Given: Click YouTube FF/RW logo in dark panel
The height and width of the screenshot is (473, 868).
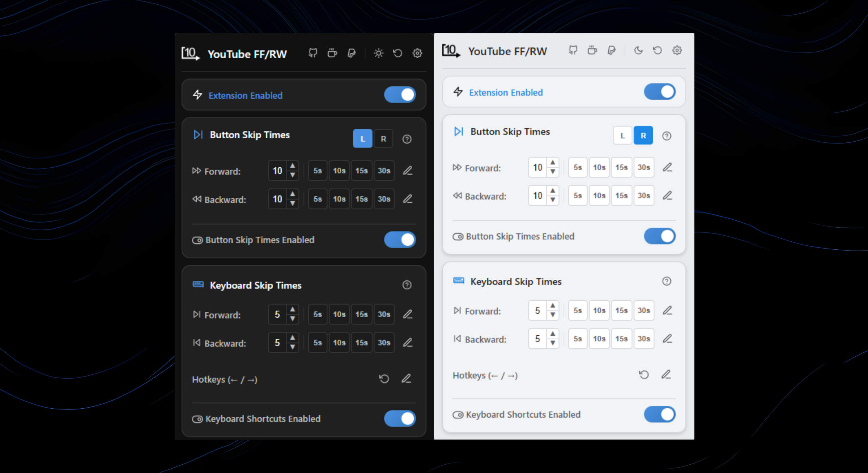Looking at the screenshot, I should point(191,53).
